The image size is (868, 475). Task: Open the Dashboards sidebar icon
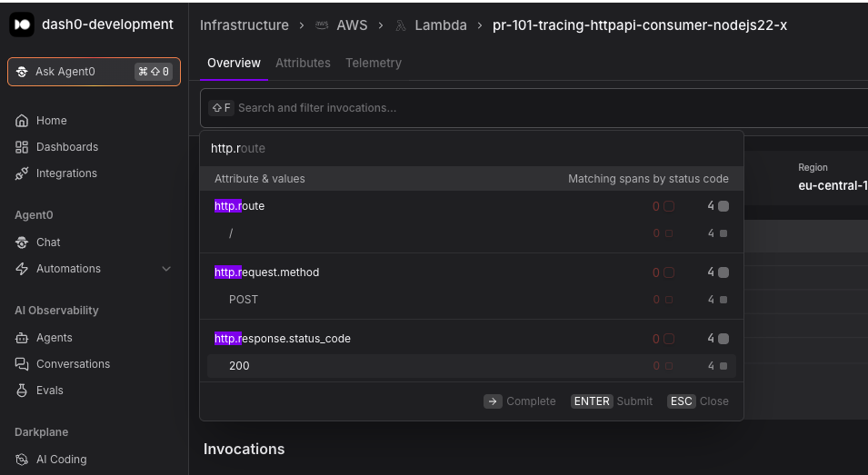22,147
